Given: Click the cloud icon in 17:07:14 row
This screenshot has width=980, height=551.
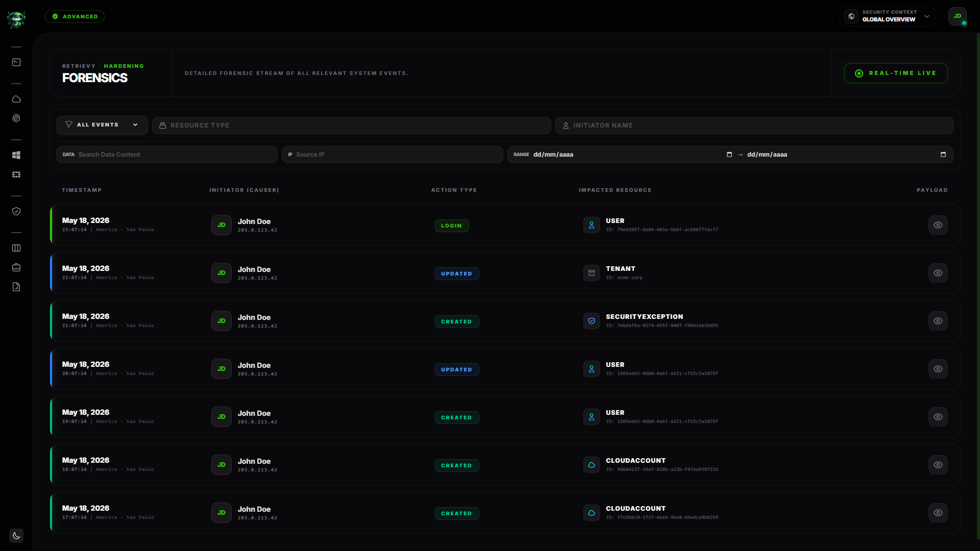Looking at the screenshot, I should coord(592,513).
